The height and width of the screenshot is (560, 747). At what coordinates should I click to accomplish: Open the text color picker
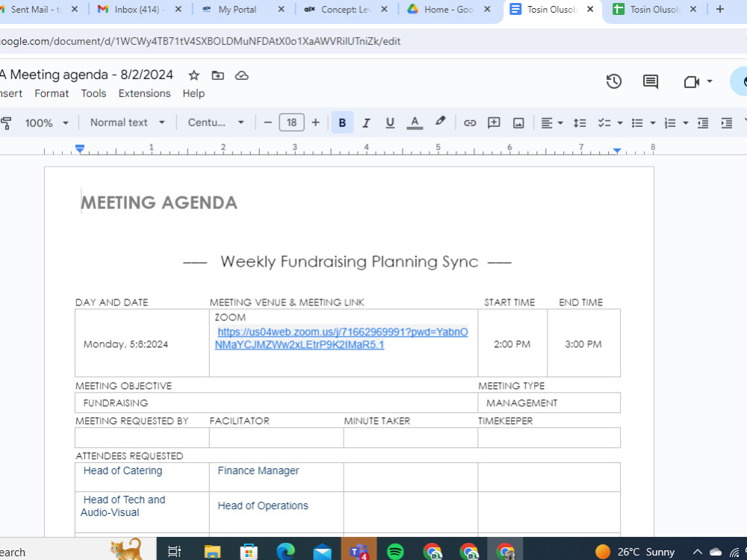415,123
